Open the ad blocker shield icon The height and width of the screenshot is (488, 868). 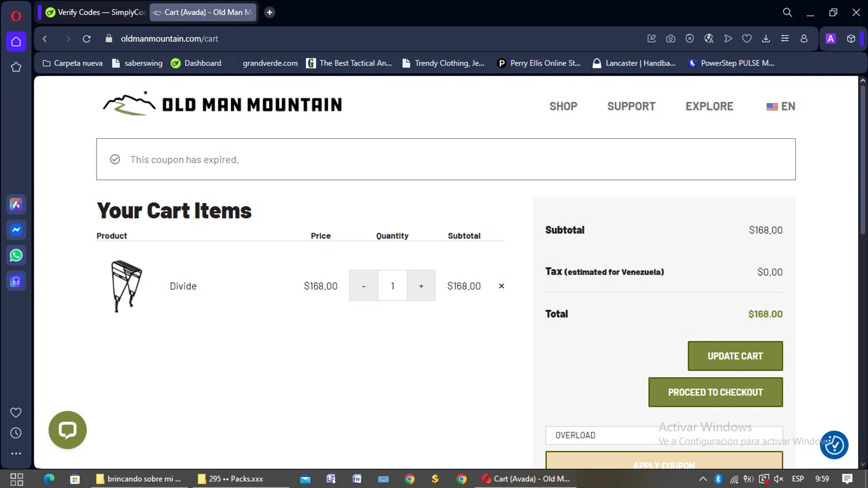[x=690, y=39]
